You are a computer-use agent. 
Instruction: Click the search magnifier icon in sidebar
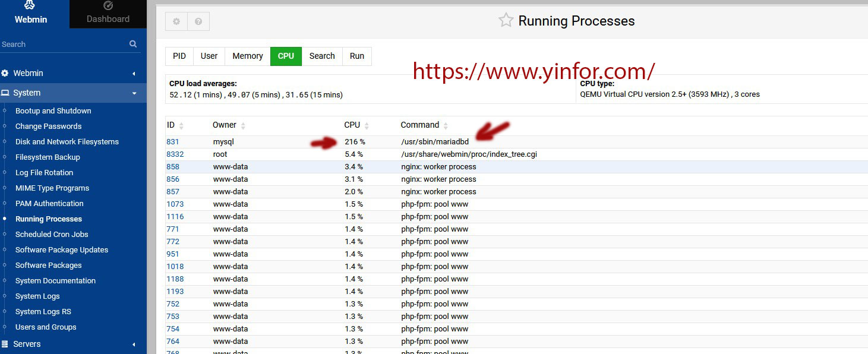[x=133, y=44]
